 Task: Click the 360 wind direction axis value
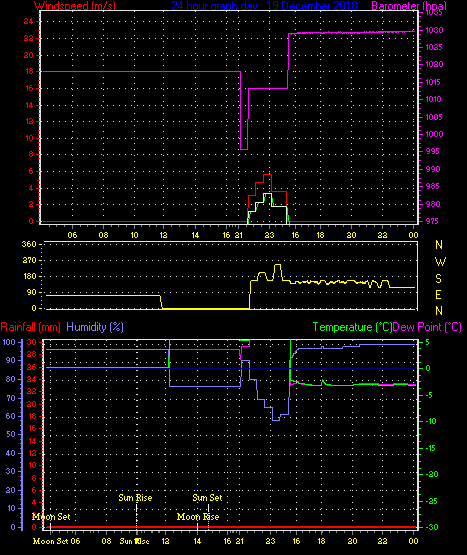(x=29, y=244)
